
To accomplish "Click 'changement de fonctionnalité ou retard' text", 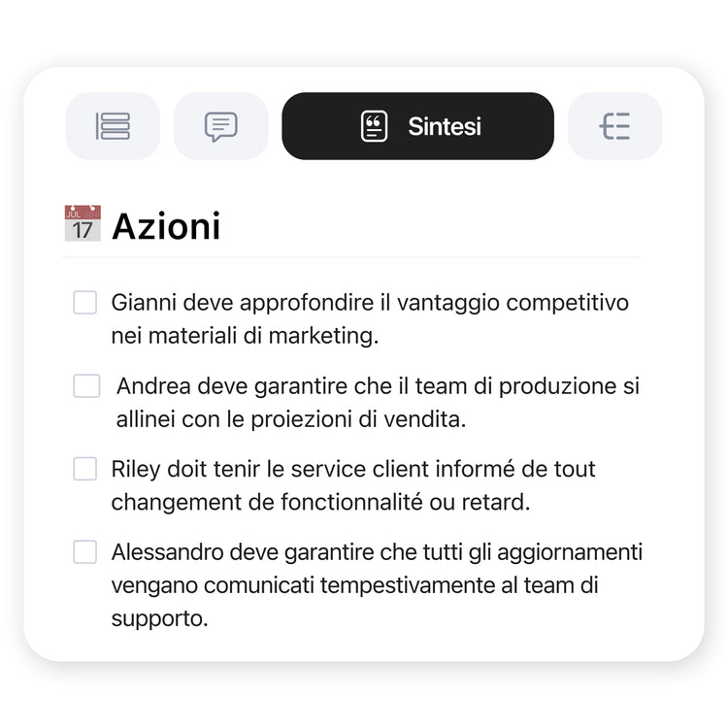I will [x=320, y=503].
